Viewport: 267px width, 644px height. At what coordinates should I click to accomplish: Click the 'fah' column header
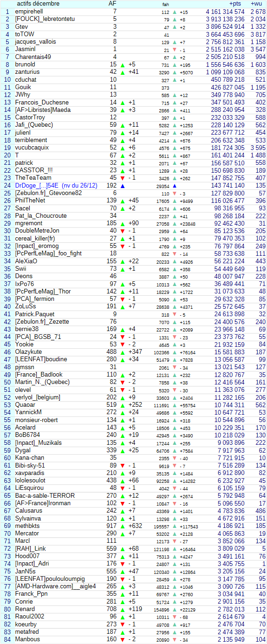[166, 4]
